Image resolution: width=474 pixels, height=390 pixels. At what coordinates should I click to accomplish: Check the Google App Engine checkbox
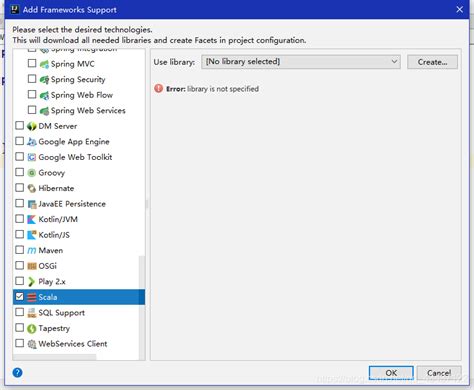(20, 141)
